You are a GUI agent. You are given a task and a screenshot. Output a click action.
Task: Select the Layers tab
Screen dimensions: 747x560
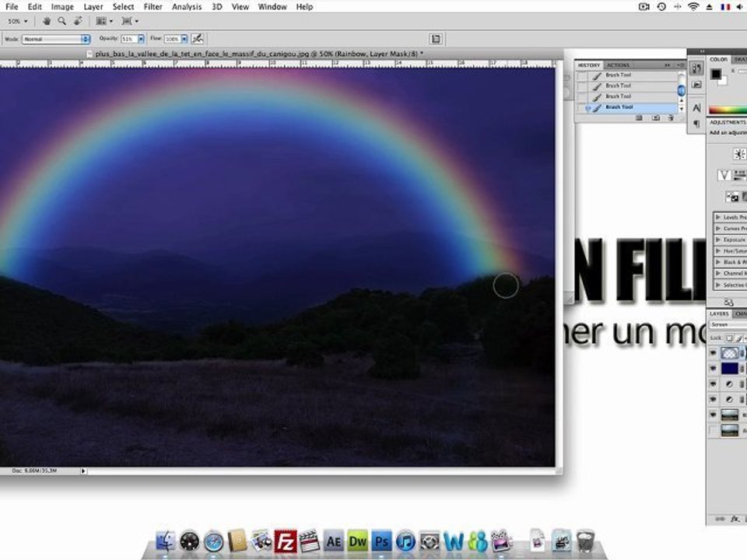point(719,313)
